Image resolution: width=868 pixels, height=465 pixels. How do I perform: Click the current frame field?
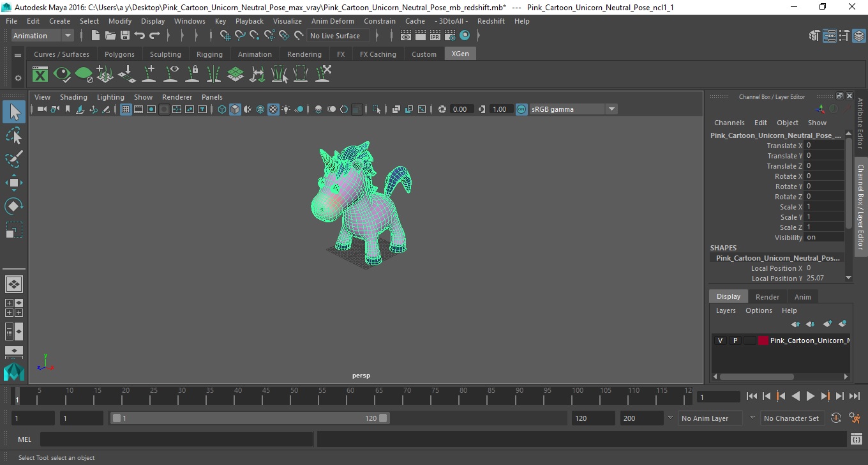pyautogui.click(x=718, y=397)
